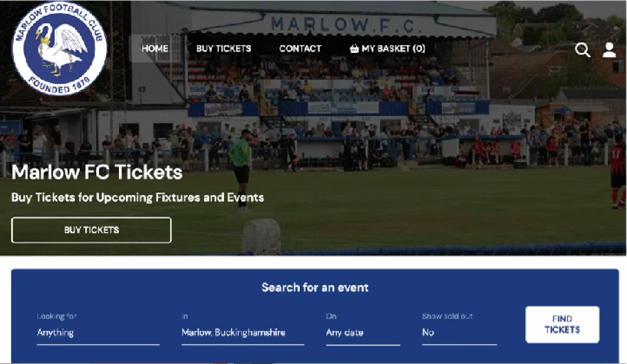The height and width of the screenshot is (364, 627).
Task: Expand the Looking for Anything dropdown
Action: [x=98, y=333]
